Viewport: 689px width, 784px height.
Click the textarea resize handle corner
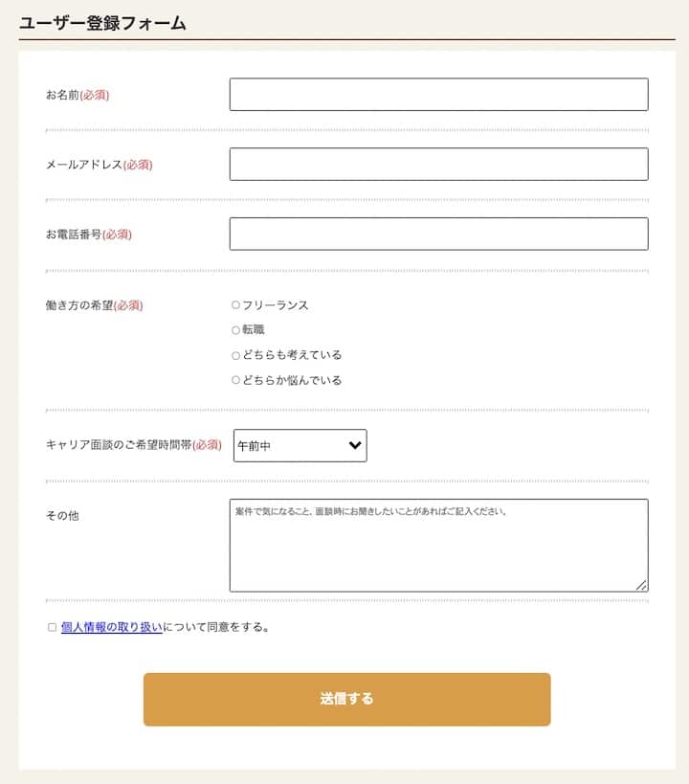pyautogui.click(x=642, y=585)
